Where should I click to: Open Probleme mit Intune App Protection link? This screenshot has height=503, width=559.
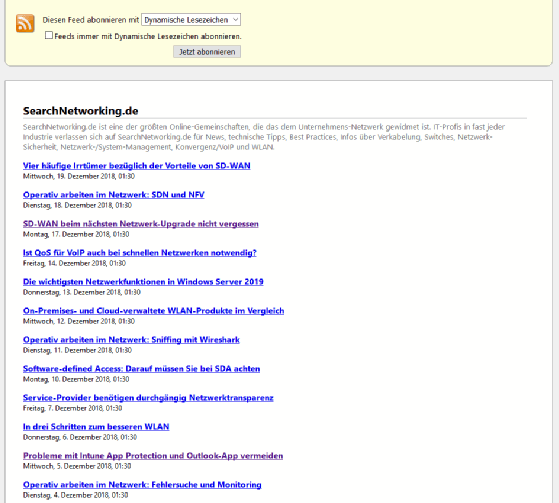tap(153, 456)
